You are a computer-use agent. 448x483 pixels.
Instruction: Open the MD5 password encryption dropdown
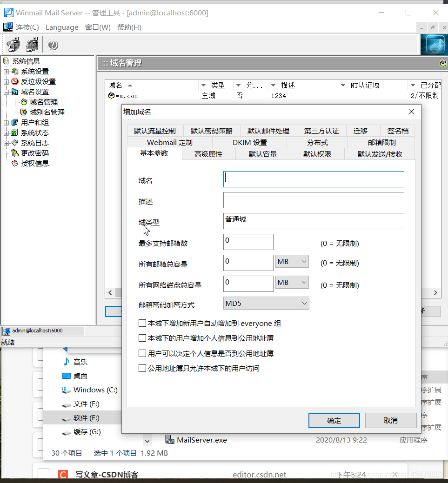coord(266,304)
